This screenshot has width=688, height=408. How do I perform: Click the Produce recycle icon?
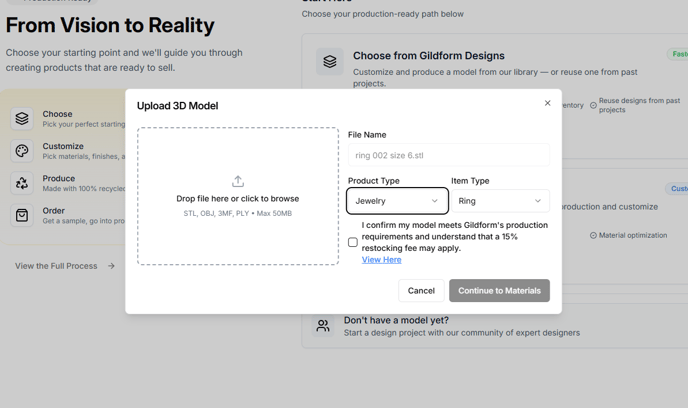[22, 183]
